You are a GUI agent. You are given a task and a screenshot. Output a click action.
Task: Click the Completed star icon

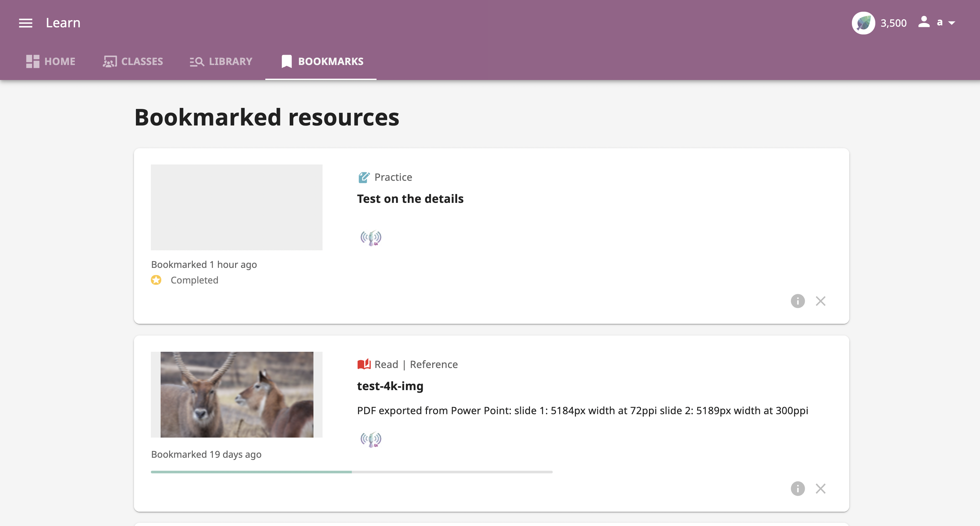[x=156, y=280]
